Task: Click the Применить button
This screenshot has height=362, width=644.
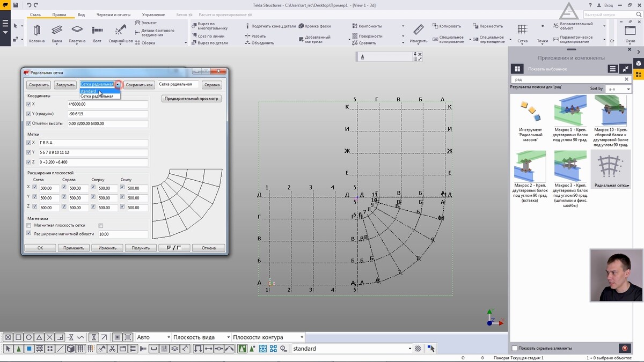Action: pos(74,248)
